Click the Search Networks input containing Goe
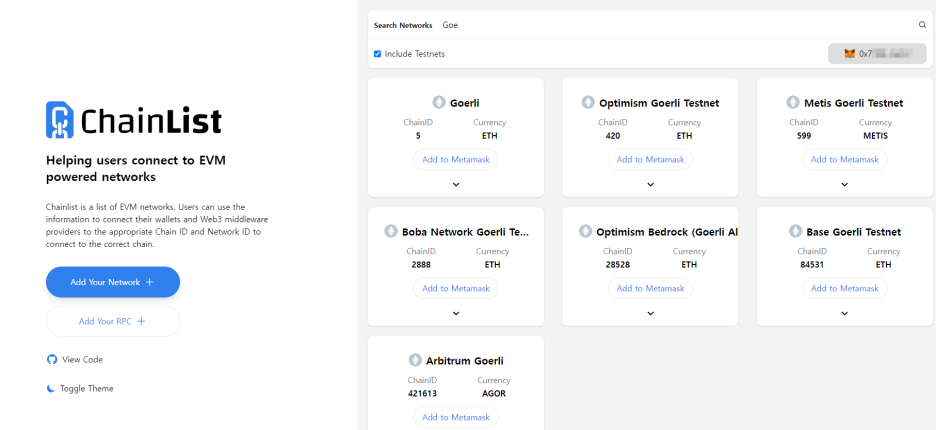The height and width of the screenshot is (430, 936). point(678,25)
